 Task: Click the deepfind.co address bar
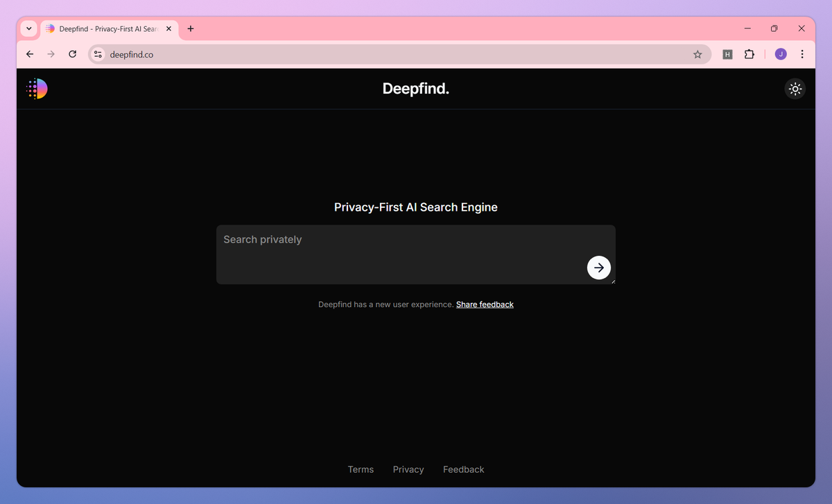[399, 54]
